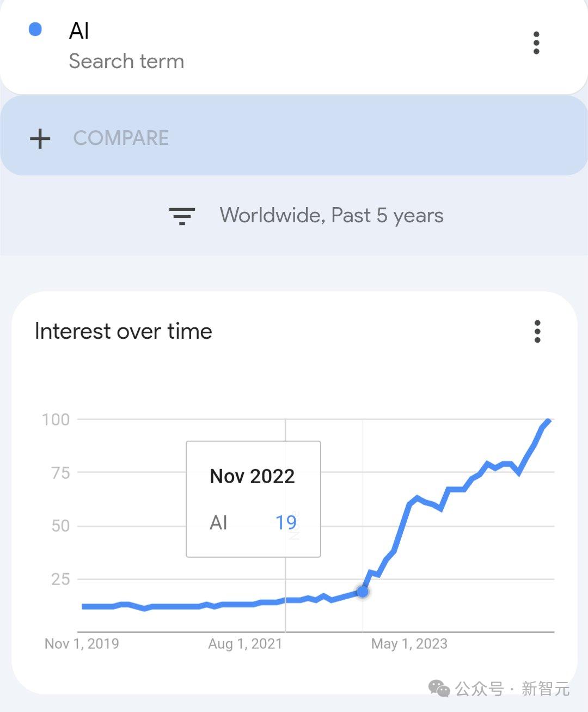Select the Nov 2022 data point on chart
This screenshot has width=588, height=712.
(x=363, y=591)
